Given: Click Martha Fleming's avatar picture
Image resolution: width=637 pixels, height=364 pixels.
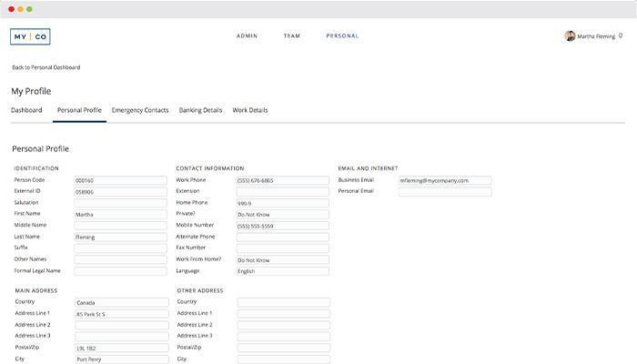Looking at the screenshot, I should tap(570, 36).
